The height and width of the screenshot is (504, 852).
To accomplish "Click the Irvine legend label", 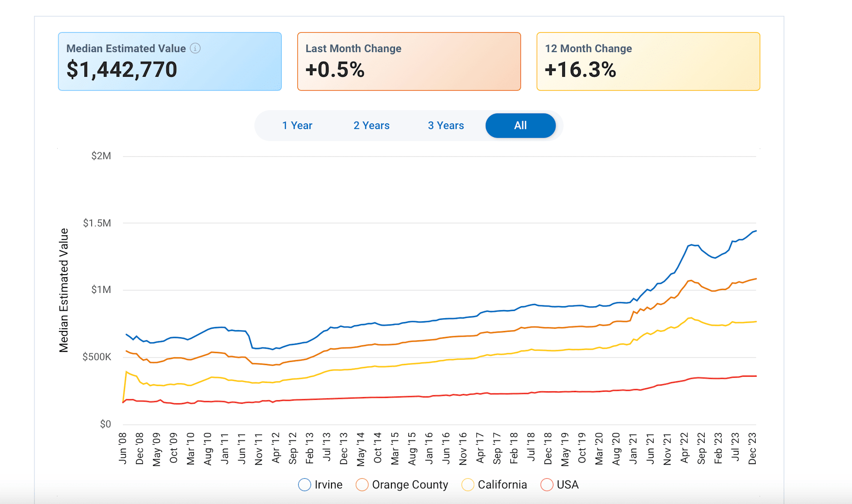I will [x=328, y=484].
